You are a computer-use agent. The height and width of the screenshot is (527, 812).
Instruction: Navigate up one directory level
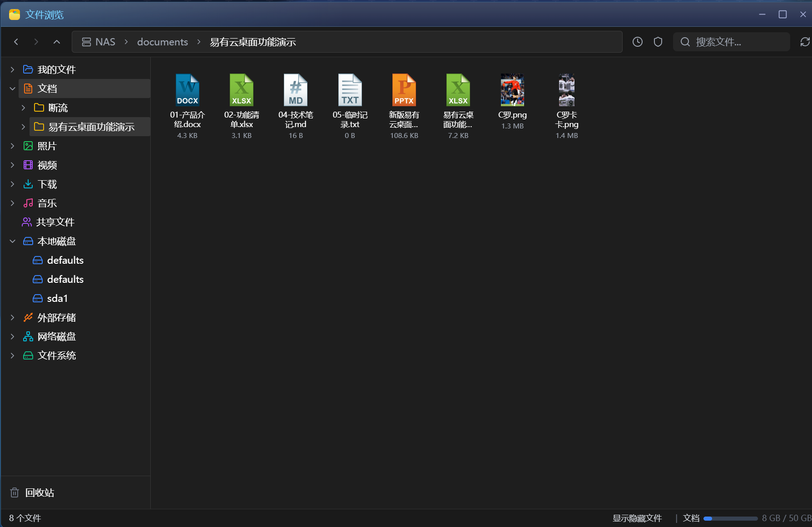point(57,42)
